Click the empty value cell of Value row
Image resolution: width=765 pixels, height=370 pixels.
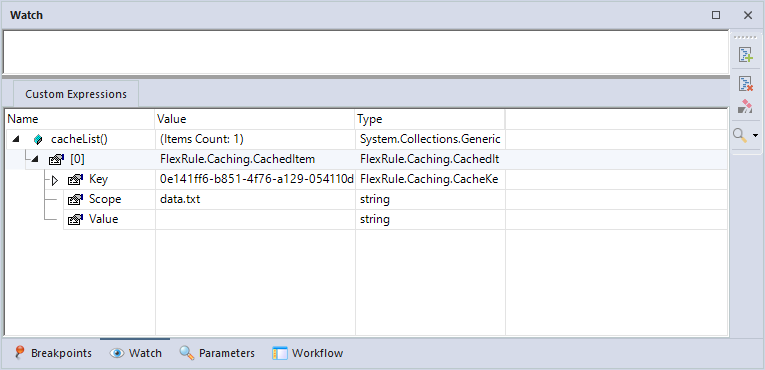pyautogui.click(x=255, y=220)
